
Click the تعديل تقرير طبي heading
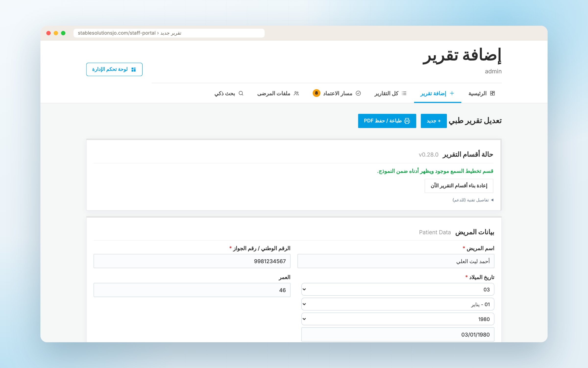point(475,121)
